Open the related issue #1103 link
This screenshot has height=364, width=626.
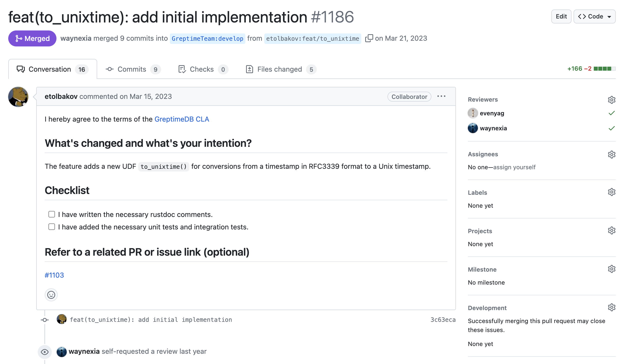(54, 275)
